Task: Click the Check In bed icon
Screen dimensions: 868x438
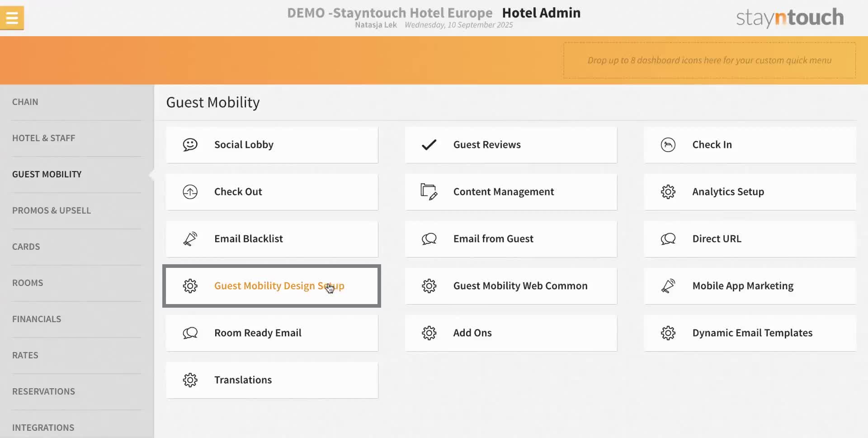Action: (x=668, y=145)
